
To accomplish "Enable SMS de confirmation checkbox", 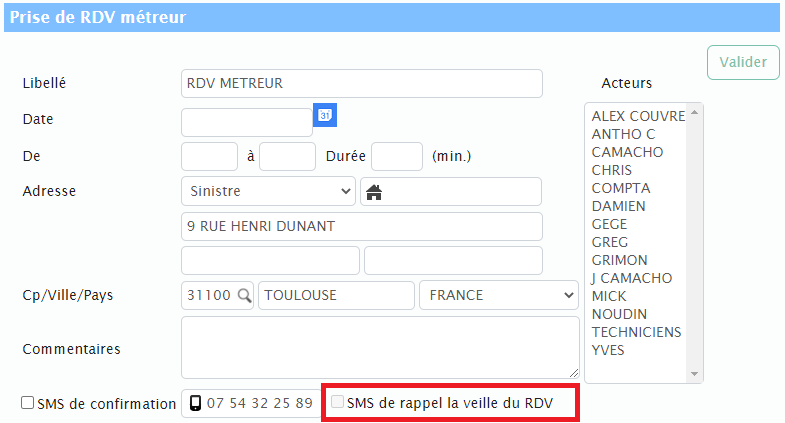I will tap(28, 403).
